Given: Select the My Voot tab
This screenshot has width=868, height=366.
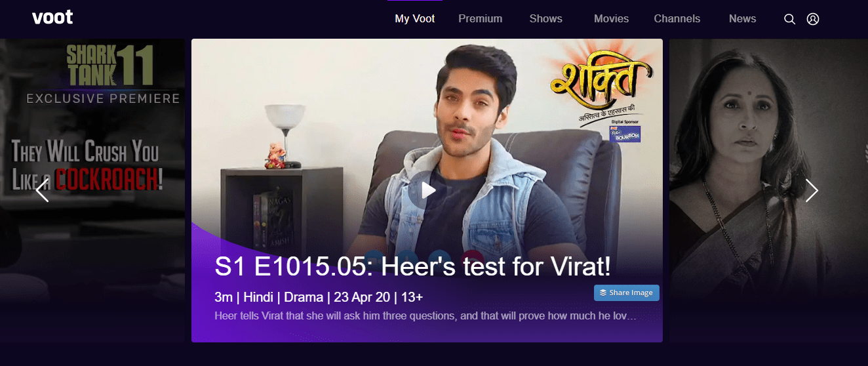Looking at the screenshot, I should [415, 19].
